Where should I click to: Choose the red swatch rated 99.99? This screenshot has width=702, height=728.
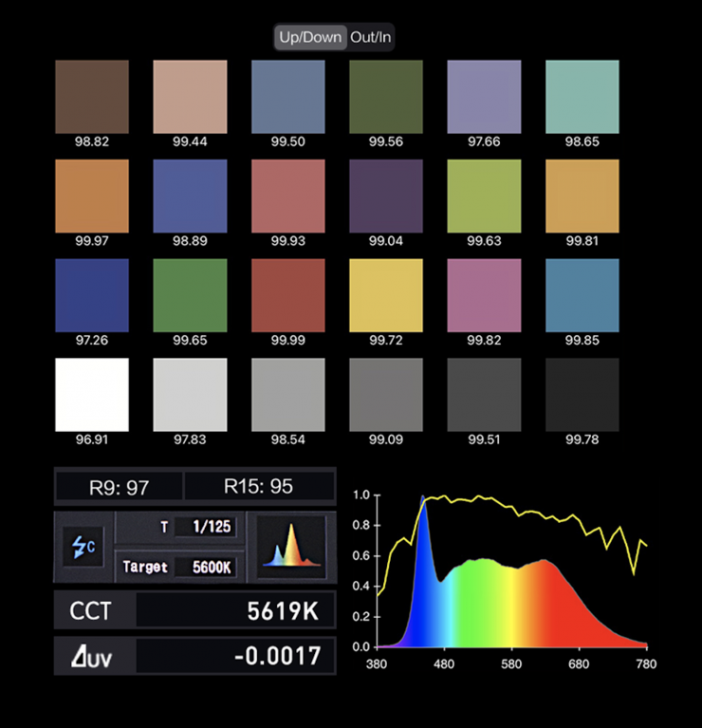[288, 295]
